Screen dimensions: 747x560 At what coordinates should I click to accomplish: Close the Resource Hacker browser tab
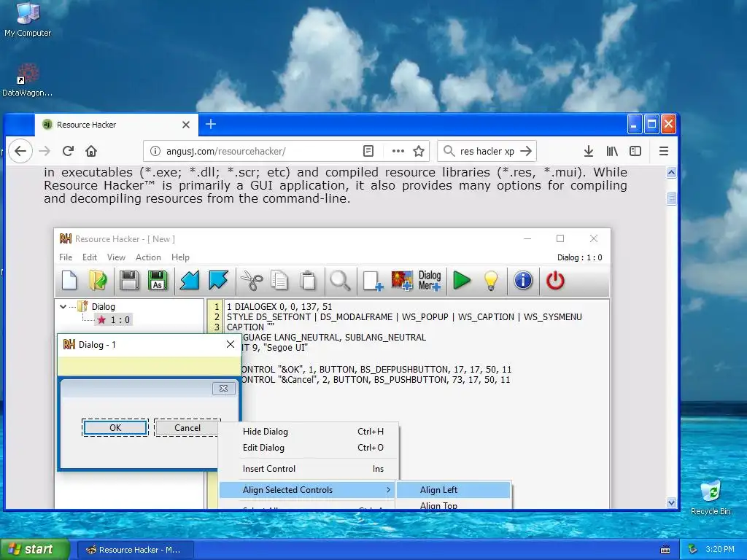[186, 125]
